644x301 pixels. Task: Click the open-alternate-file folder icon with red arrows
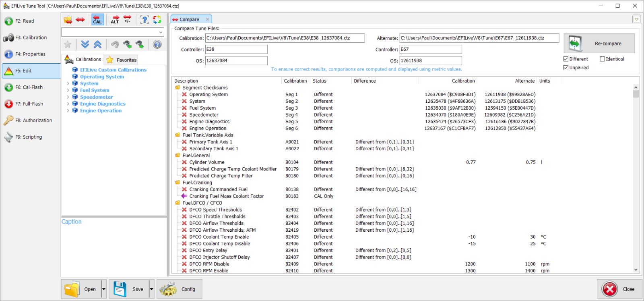[x=68, y=20]
